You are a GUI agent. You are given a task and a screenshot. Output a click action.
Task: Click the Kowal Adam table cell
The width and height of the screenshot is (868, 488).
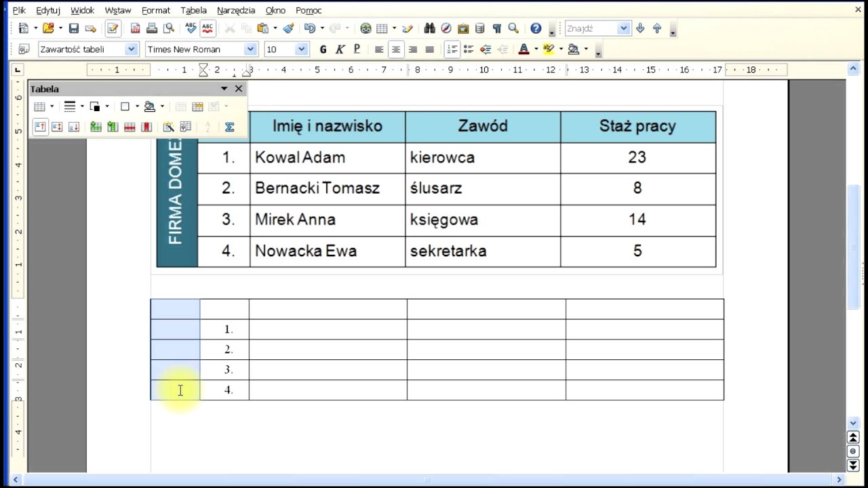coord(328,157)
